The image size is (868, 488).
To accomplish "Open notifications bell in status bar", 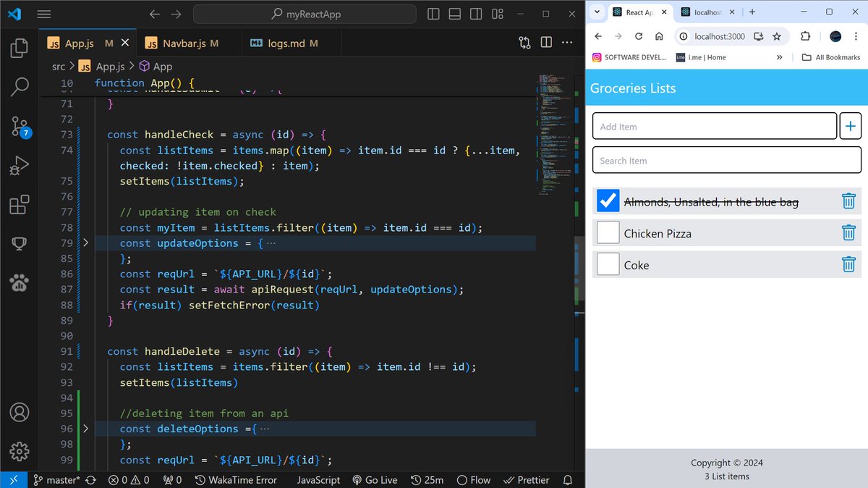I will point(568,480).
